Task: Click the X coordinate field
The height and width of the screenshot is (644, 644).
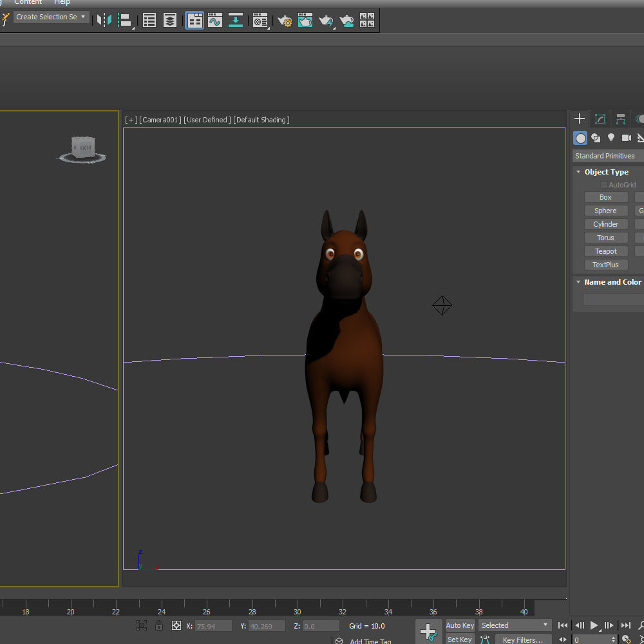Action: tap(213, 627)
